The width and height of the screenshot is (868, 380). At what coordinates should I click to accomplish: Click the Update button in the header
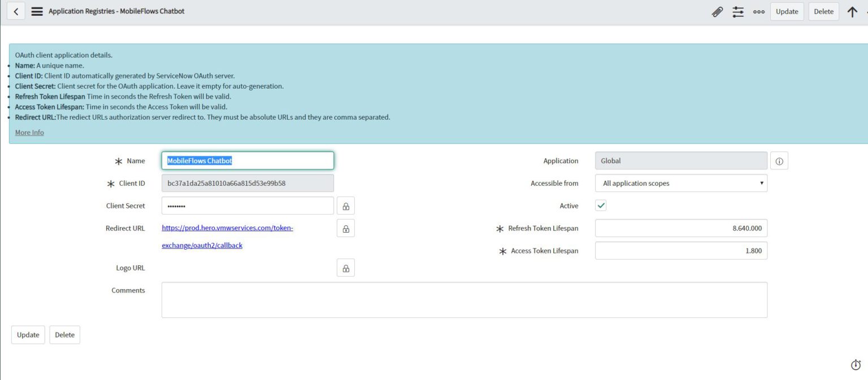(787, 11)
